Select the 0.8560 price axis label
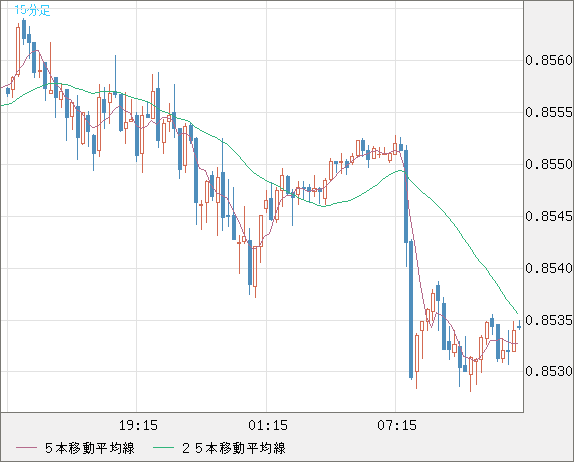This screenshot has height=462, width=574. coord(549,60)
